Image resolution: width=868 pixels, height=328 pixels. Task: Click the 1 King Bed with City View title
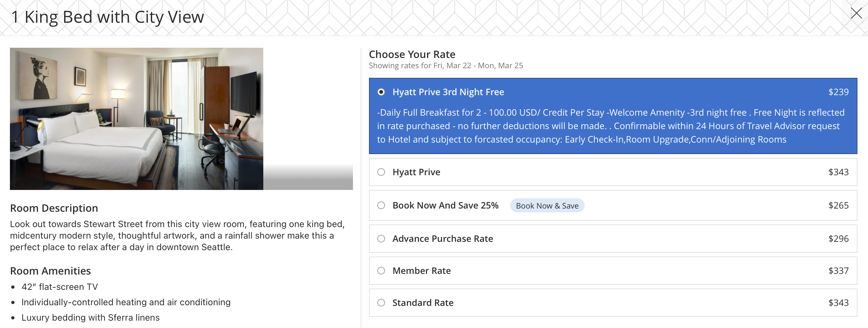(x=108, y=17)
